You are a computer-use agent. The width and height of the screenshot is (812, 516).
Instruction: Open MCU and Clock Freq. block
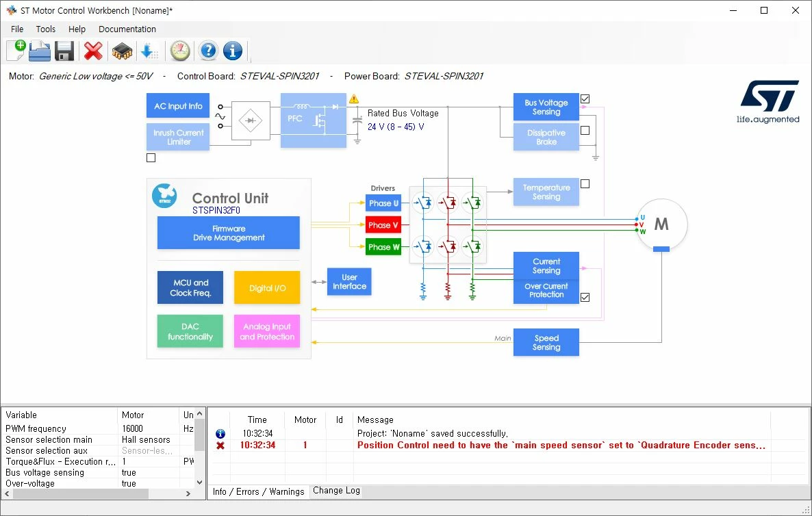[190, 287]
